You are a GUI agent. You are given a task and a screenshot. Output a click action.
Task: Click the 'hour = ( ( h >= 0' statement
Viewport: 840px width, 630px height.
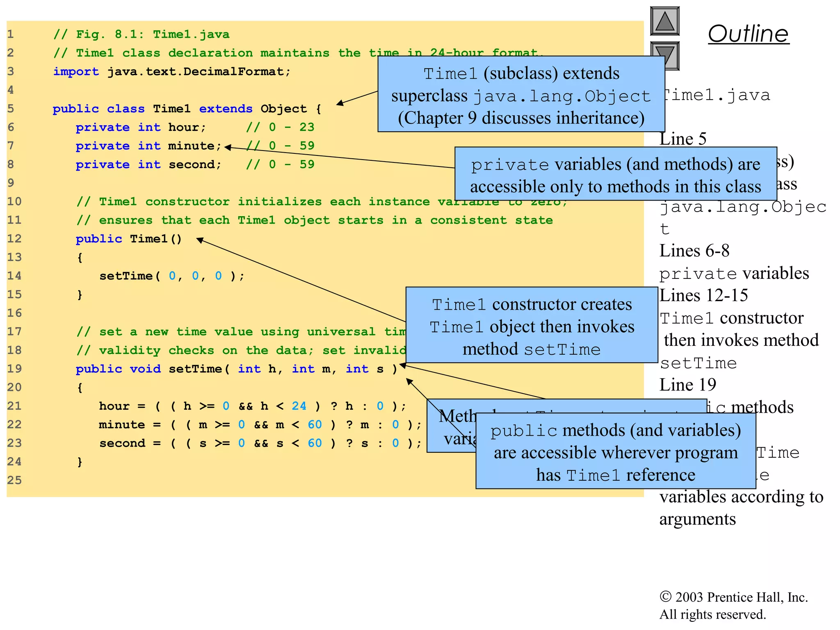pos(253,406)
